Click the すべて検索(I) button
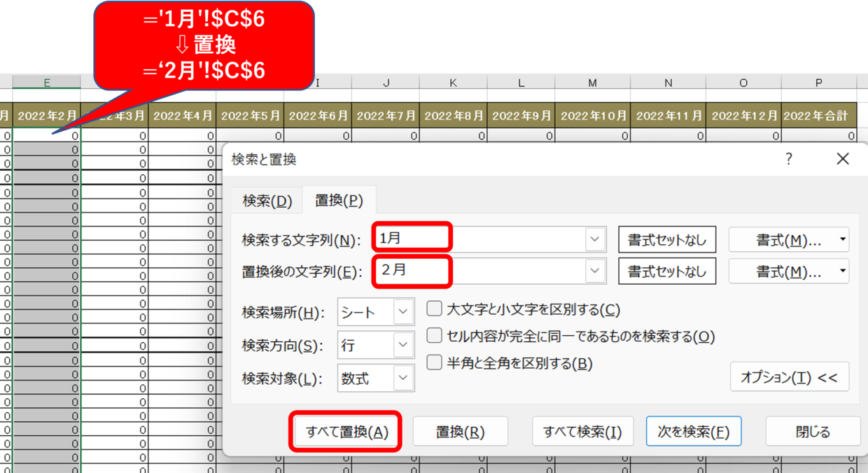 pos(582,432)
